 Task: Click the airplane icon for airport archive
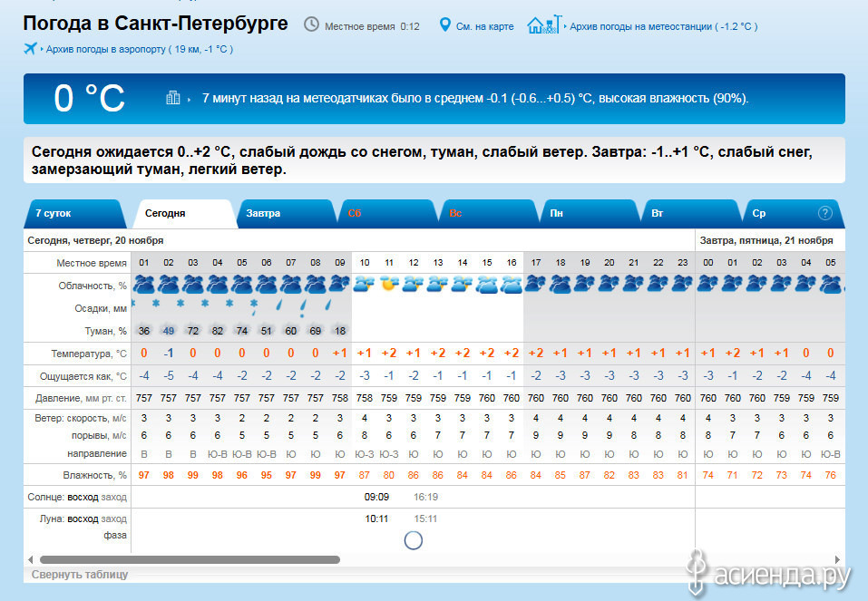pos(32,48)
